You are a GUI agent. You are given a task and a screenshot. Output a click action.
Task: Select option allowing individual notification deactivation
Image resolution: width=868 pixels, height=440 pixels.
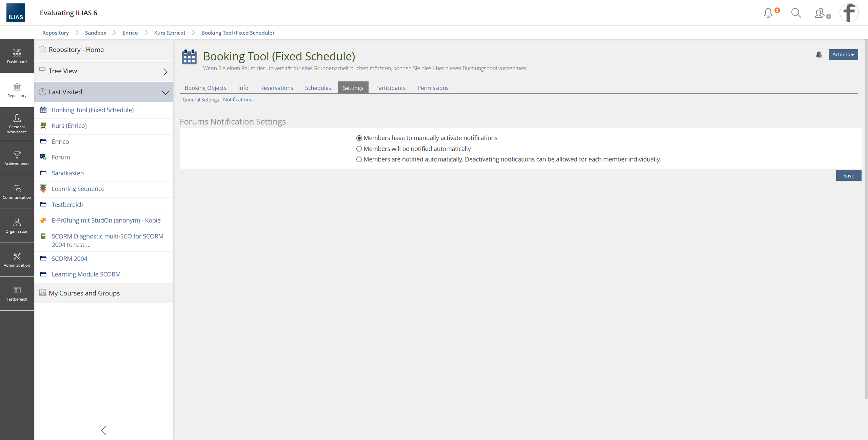pyautogui.click(x=359, y=159)
